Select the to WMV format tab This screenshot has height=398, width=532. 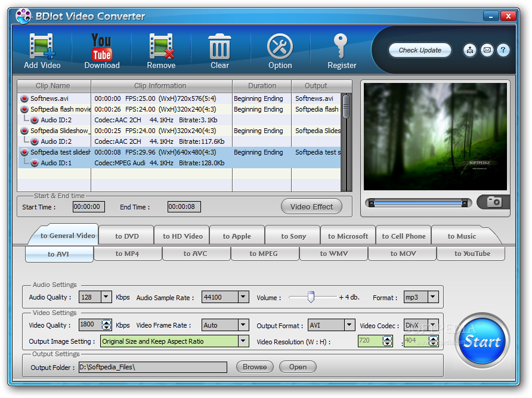click(x=334, y=254)
